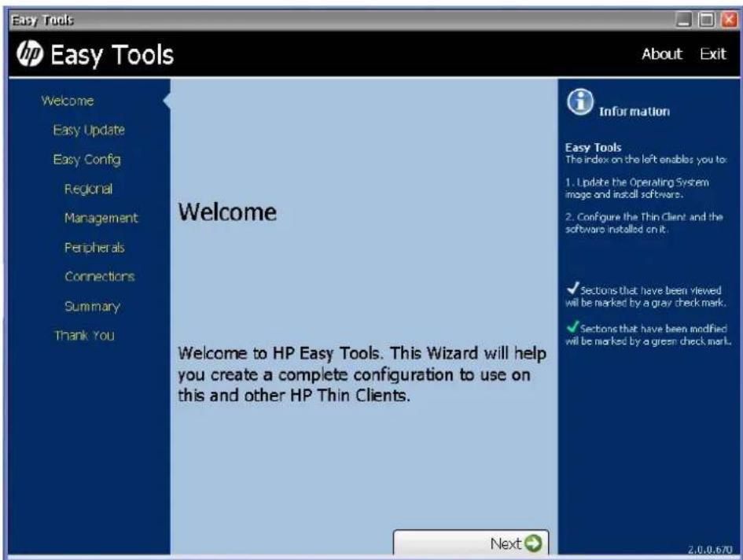Go to Easy Update section
This screenshot has width=743, height=560.
(89, 130)
